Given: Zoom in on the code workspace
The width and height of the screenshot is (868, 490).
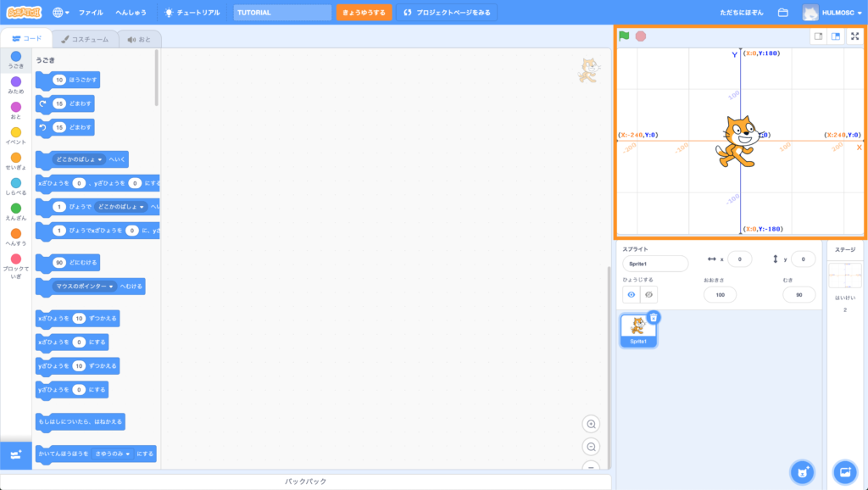Looking at the screenshot, I should coord(592,424).
